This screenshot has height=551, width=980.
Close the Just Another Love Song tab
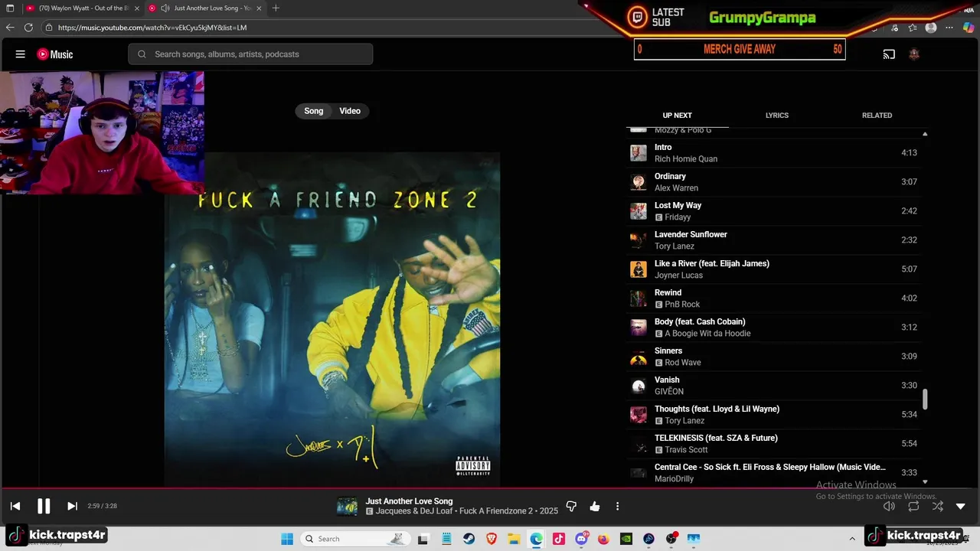coord(259,8)
